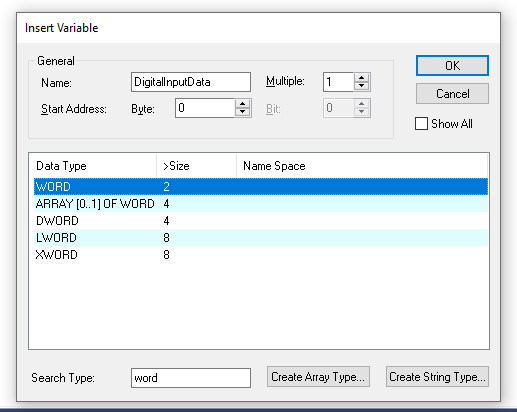
Task: Select the WORD data type row
Action: pos(261,186)
